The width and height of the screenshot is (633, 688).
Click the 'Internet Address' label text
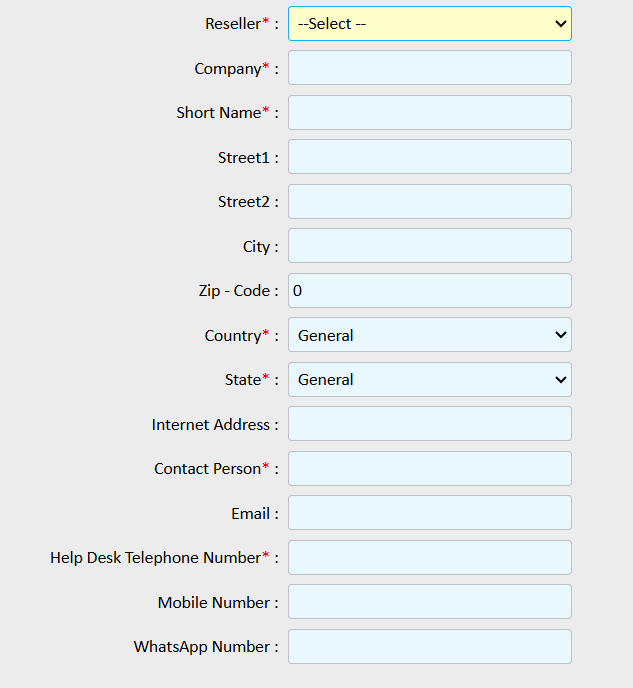click(211, 425)
